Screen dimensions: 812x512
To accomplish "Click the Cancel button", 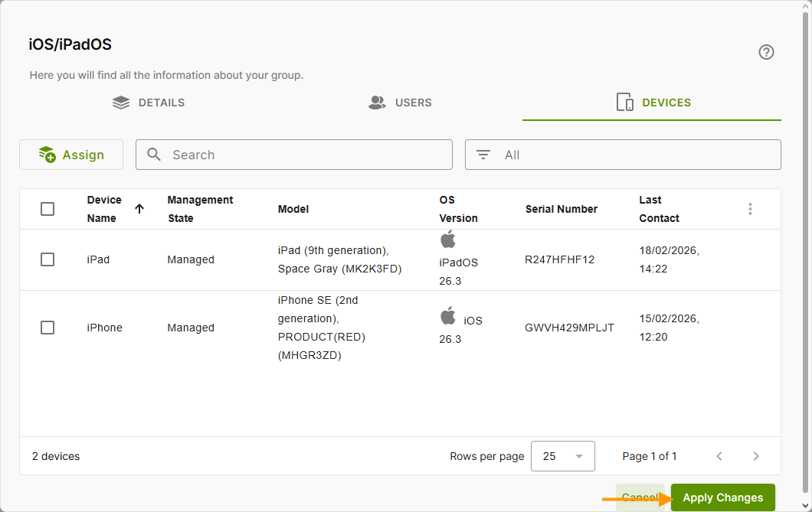I will (640, 497).
